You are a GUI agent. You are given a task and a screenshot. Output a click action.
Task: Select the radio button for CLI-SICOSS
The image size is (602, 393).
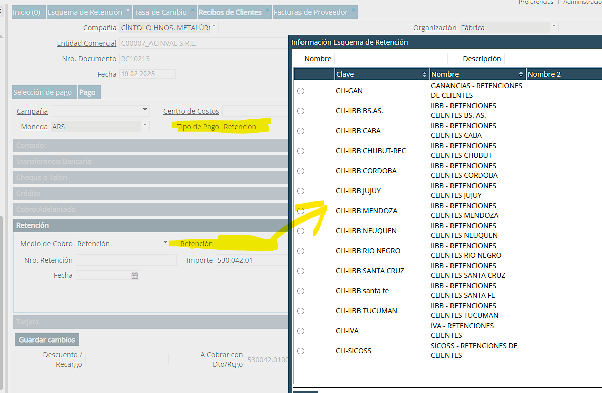pyautogui.click(x=301, y=351)
